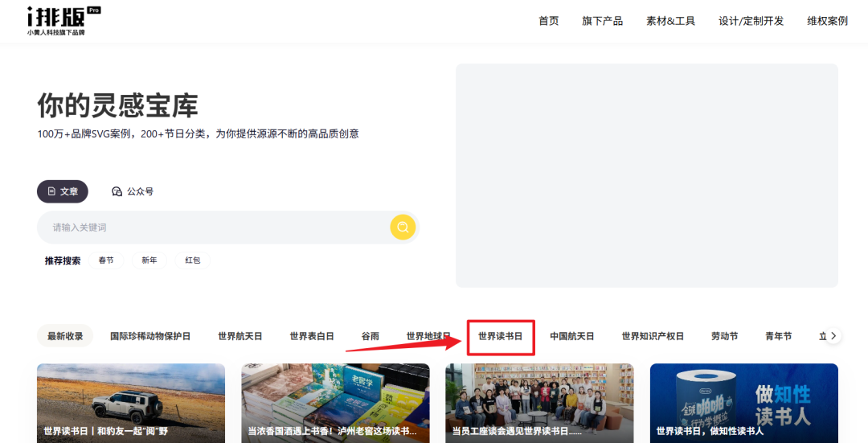Select 世界航天日 category
Viewport: 868px width, 443px height.
click(240, 336)
